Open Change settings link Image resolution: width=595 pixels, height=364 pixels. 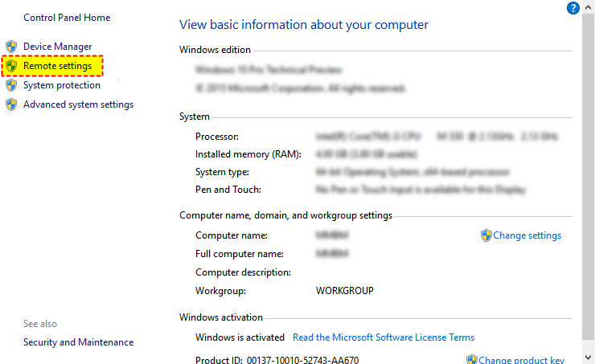[x=527, y=235]
